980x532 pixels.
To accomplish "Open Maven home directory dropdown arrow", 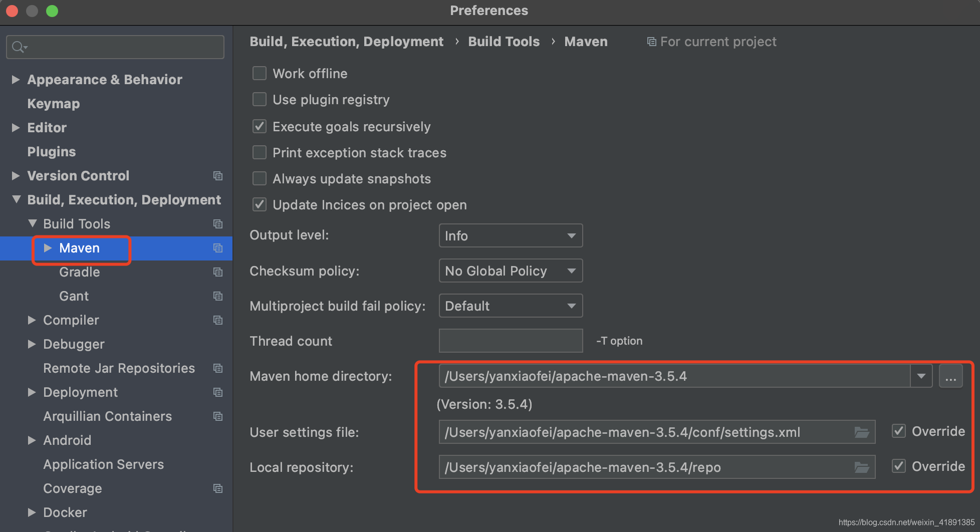I will click(x=921, y=376).
